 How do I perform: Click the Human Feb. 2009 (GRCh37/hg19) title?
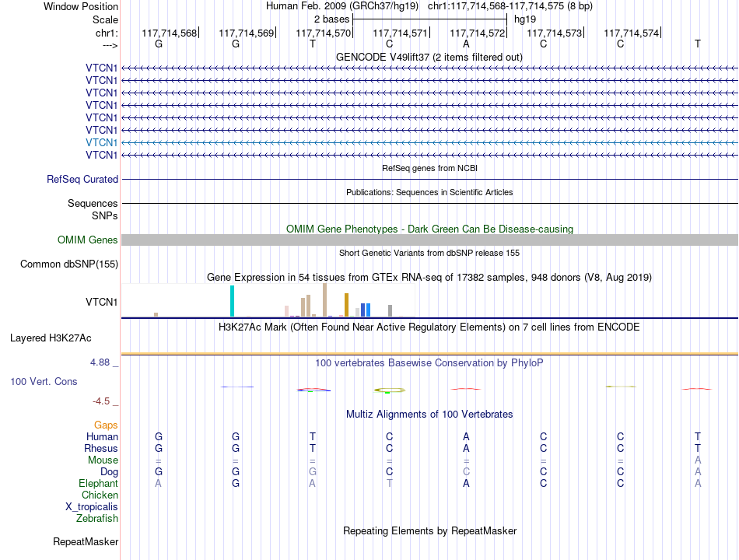tap(342, 6)
